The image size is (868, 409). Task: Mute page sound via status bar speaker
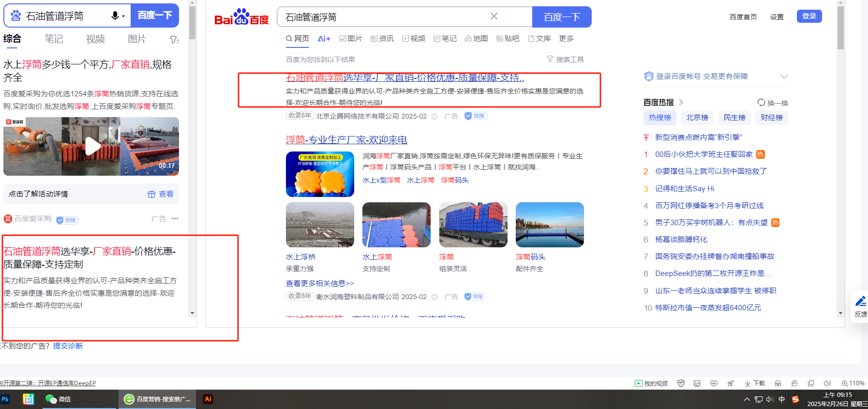click(x=827, y=383)
